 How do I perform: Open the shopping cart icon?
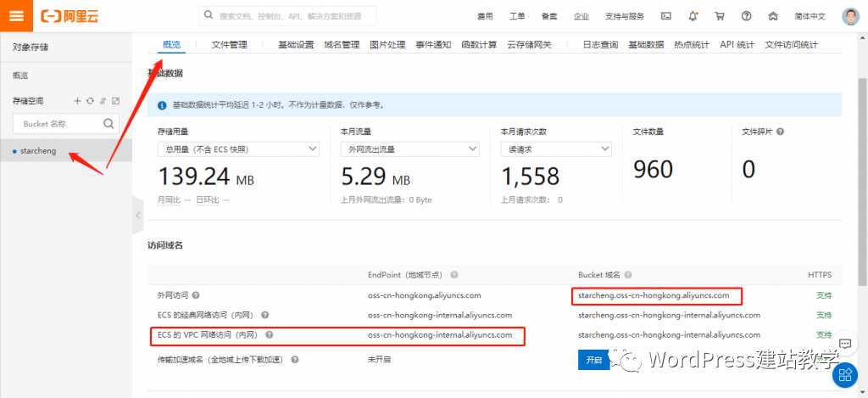pyautogui.click(x=720, y=16)
